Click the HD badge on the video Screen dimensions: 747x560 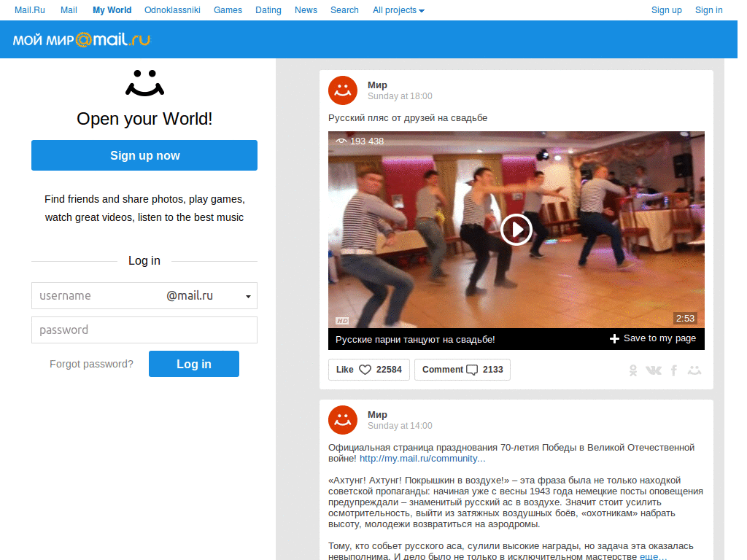(342, 321)
